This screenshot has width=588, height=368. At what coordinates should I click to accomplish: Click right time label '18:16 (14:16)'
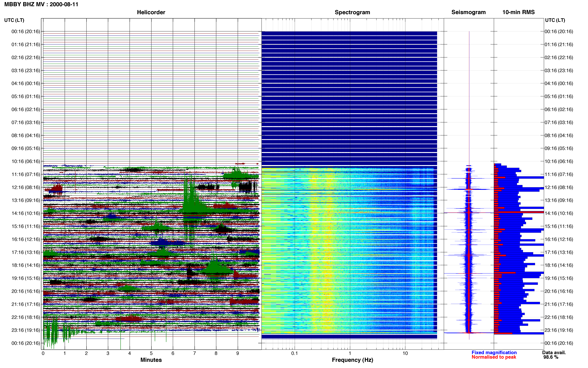coord(559,265)
